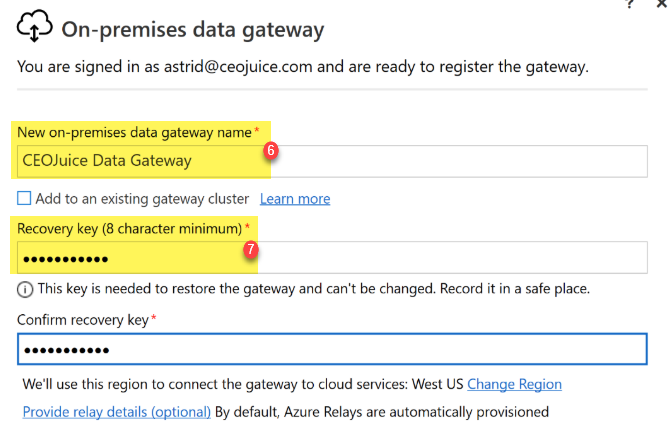Click the red step 6 marker badge
Image resolution: width=672 pixels, height=428 pixels.
(271, 150)
